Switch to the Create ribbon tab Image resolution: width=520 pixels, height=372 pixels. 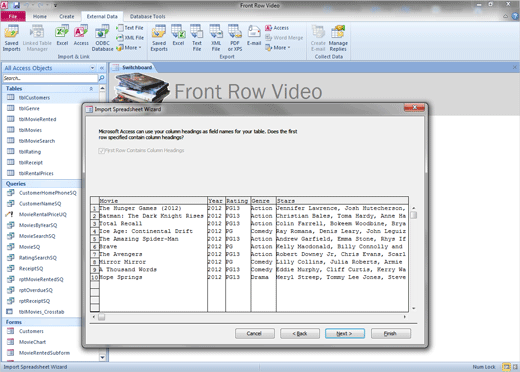click(67, 16)
